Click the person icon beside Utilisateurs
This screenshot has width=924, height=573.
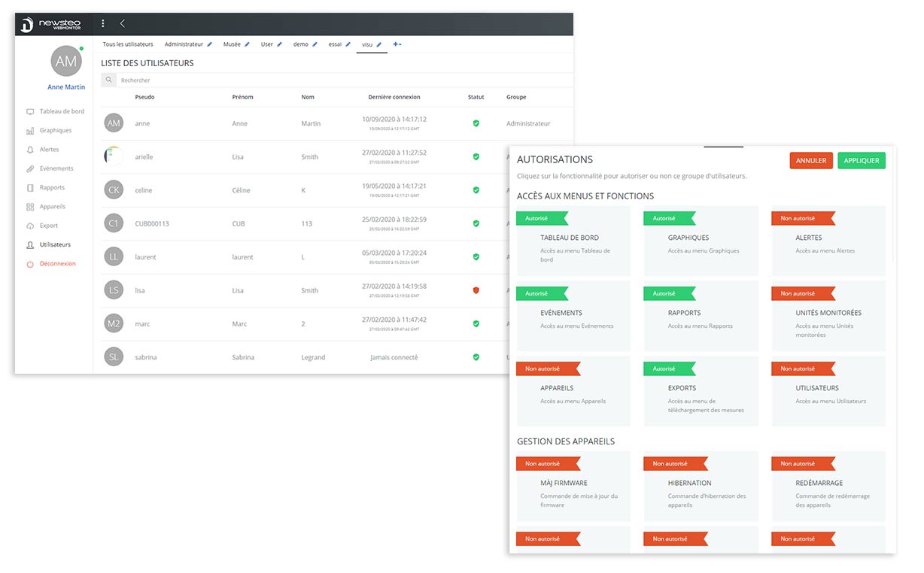coord(30,245)
